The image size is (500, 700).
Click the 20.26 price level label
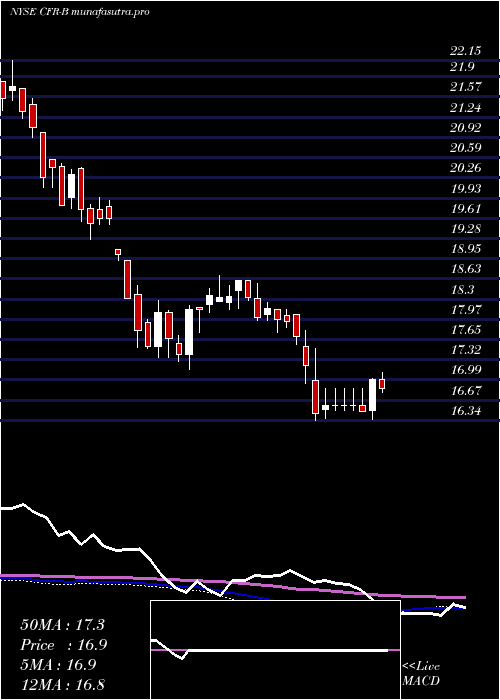tap(466, 168)
